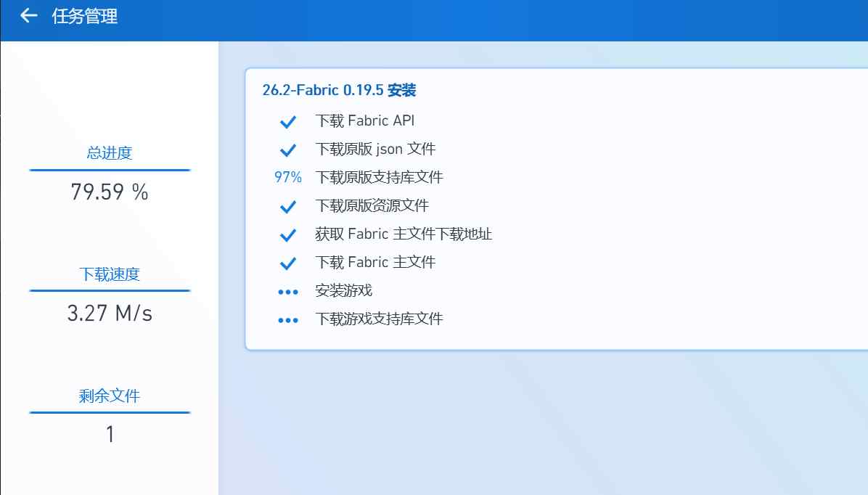The width and height of the screenshot is (868, 495).
Task: Select the 下载游戏支持库文件 step
Action: pos(379,319)
